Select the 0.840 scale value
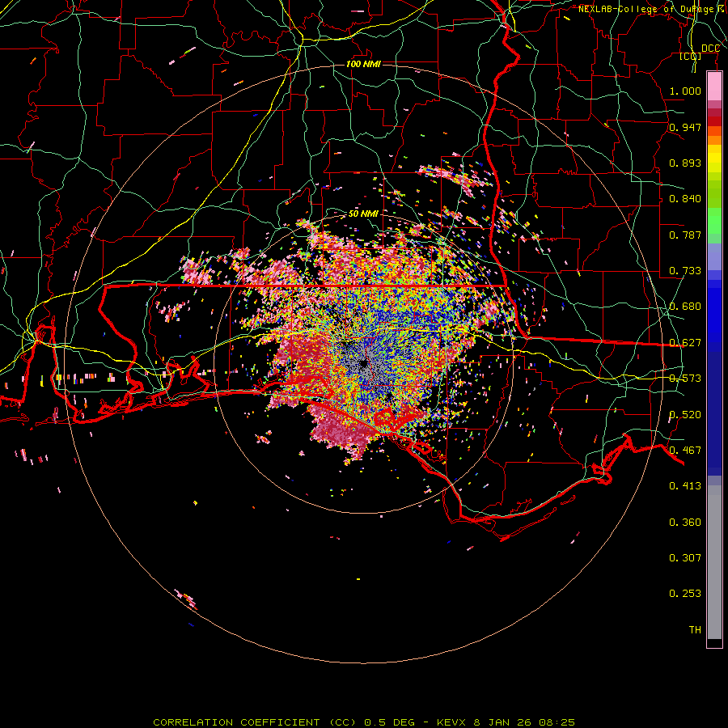The height and width of the screenshot is (728, 728). 685,199
